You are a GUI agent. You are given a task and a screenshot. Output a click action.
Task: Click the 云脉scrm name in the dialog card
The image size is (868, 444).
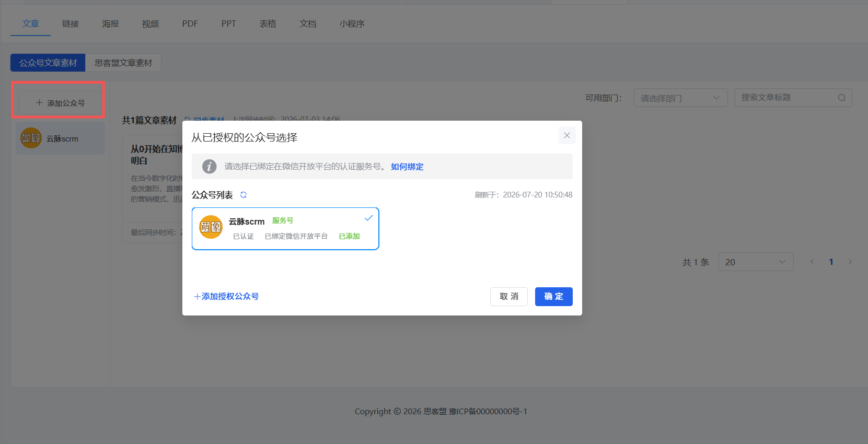pyautogui.click(x=247, y=221)
